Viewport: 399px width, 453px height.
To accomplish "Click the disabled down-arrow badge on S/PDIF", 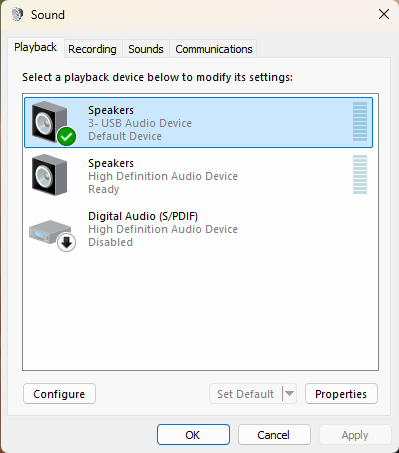I will (67, 243).
